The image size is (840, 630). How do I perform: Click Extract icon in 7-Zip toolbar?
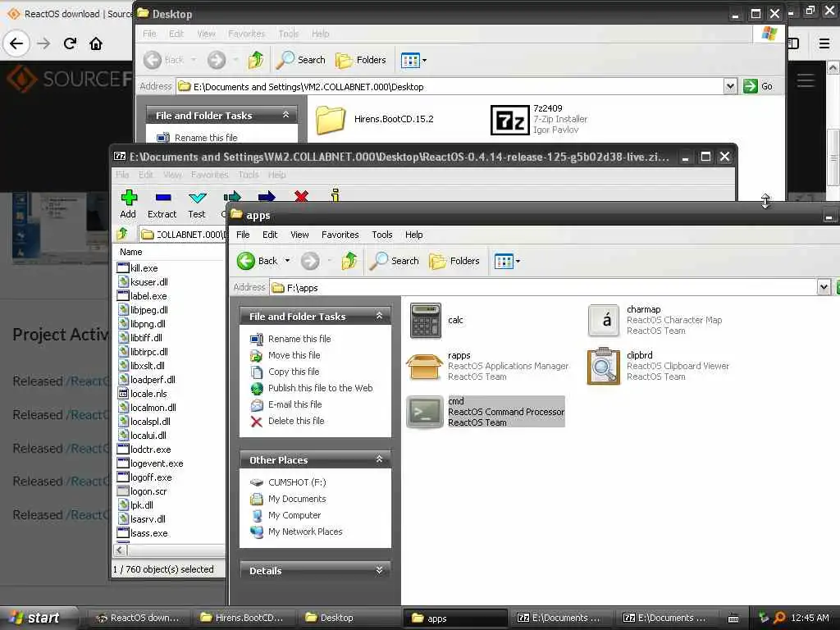pyautogui.click(x=162, y=199)
